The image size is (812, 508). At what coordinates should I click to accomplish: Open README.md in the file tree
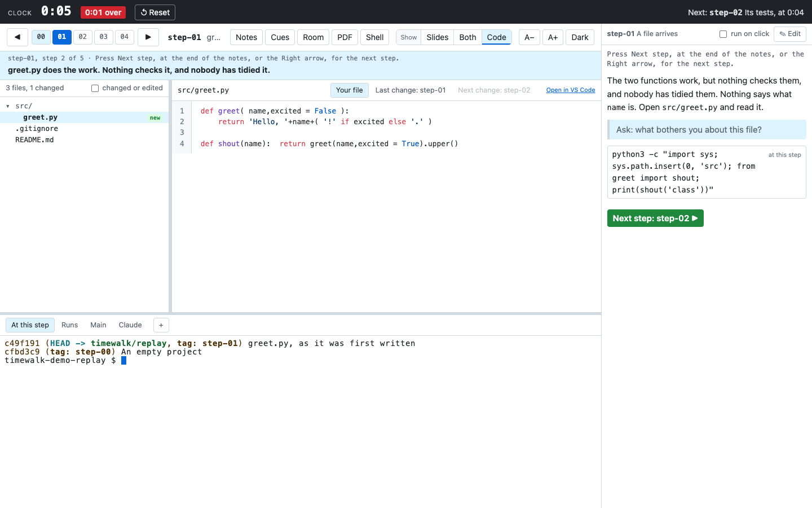[x=85, y=140]
